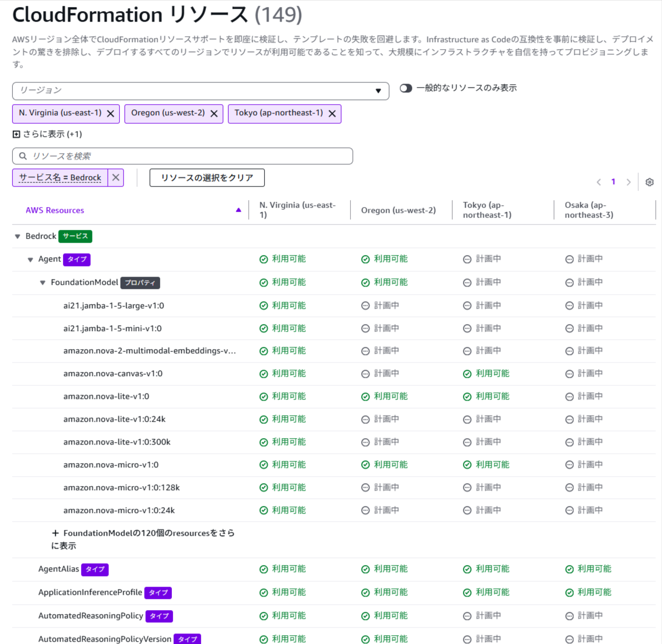Click the タイプ badge next to Agent
Screen dimensions: 662x644
point(77,259)
